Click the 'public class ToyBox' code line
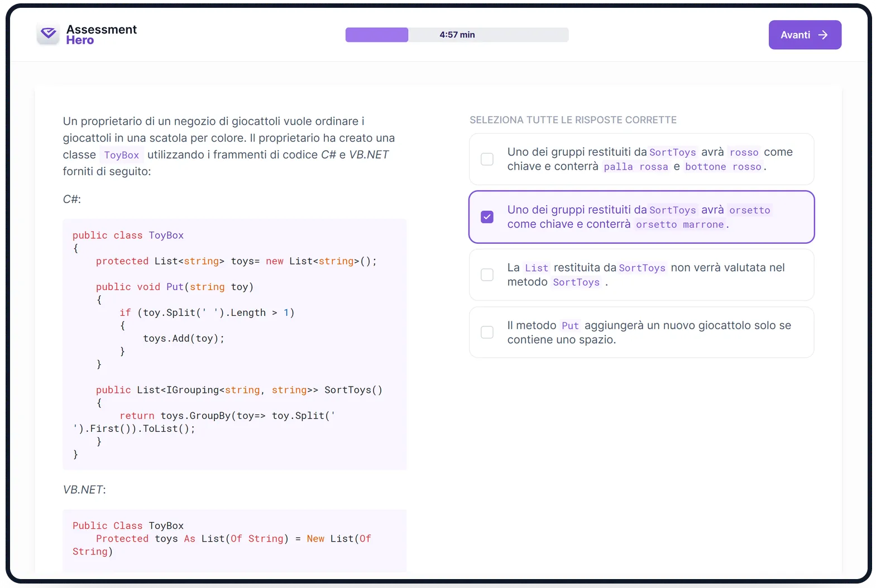 (128, 235)
